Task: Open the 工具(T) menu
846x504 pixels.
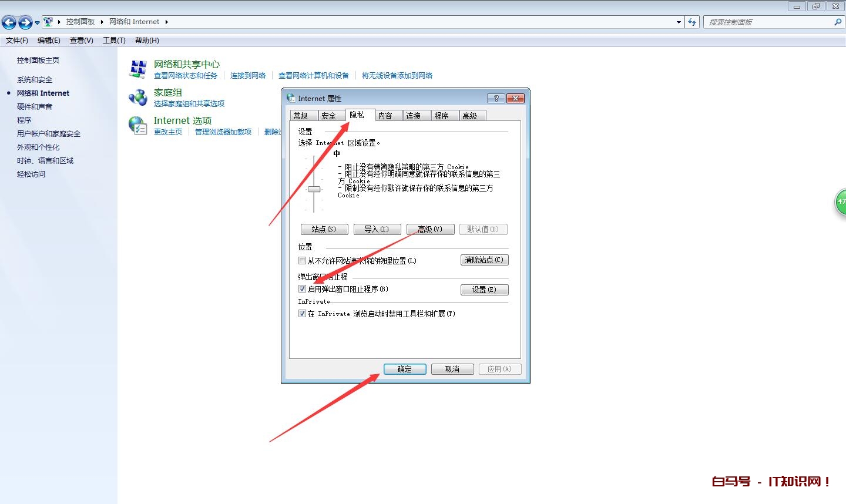Action: point(114,41)
